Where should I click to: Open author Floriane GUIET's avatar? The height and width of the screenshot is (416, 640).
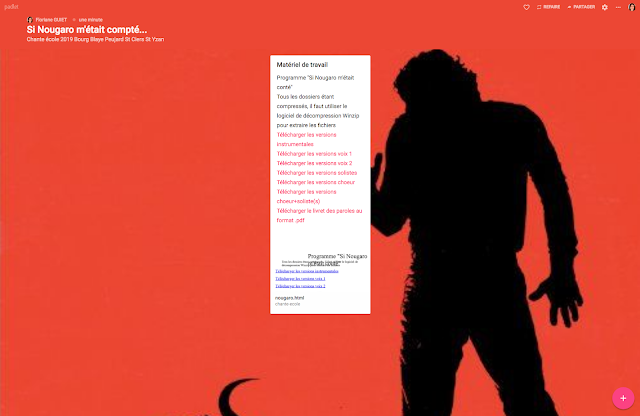click(30, 20)
